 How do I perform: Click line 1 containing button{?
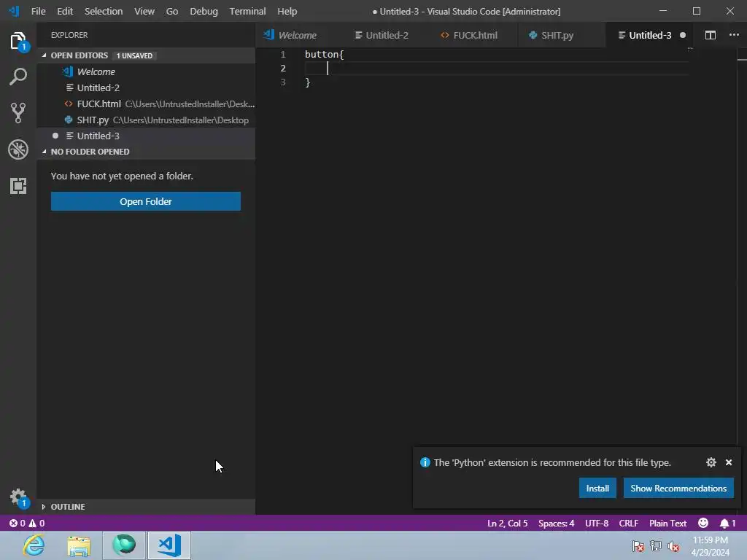324,54
